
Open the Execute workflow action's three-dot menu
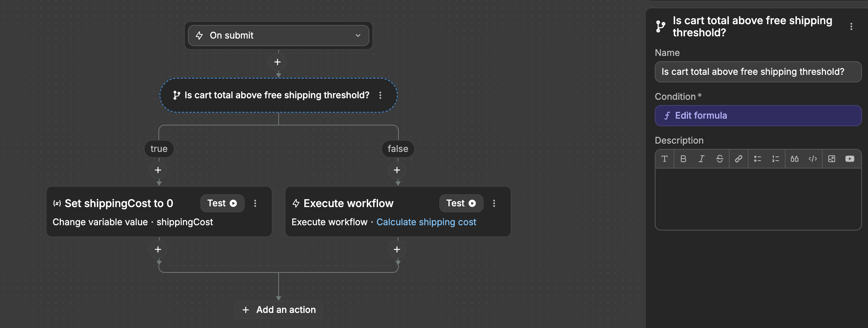[494, 203]
